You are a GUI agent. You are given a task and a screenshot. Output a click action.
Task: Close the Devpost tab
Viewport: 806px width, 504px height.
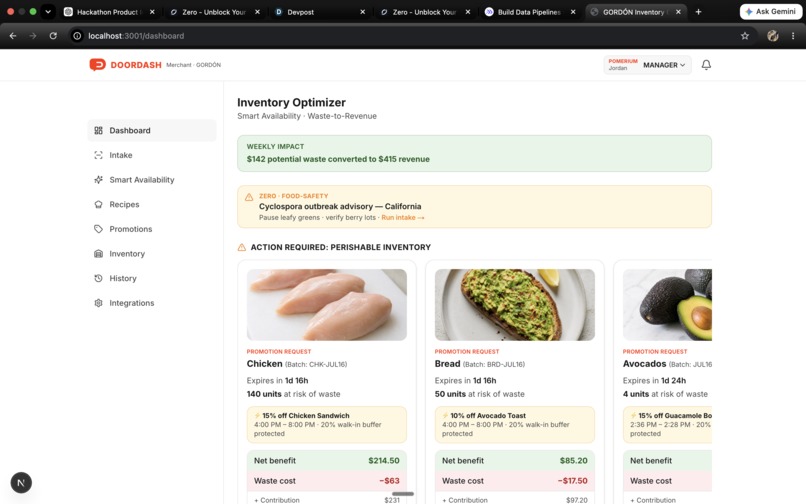pos(362,12)
